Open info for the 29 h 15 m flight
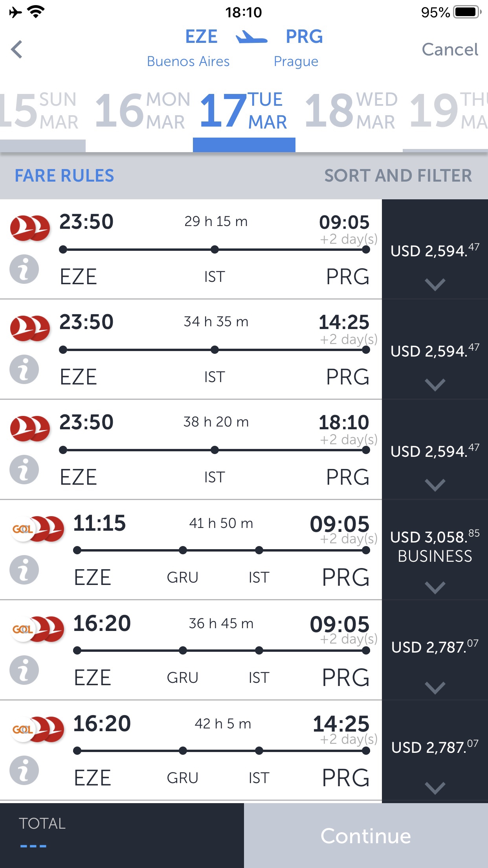Viewport: 488px width, 868px height. click(x=24, y=269)
